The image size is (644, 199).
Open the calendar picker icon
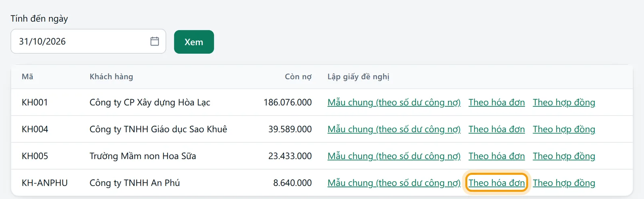click(x=155, y=41)
